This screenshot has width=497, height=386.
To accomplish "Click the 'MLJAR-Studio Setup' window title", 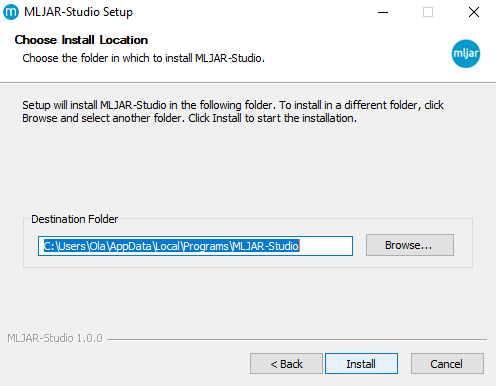I will click(78, 12).
